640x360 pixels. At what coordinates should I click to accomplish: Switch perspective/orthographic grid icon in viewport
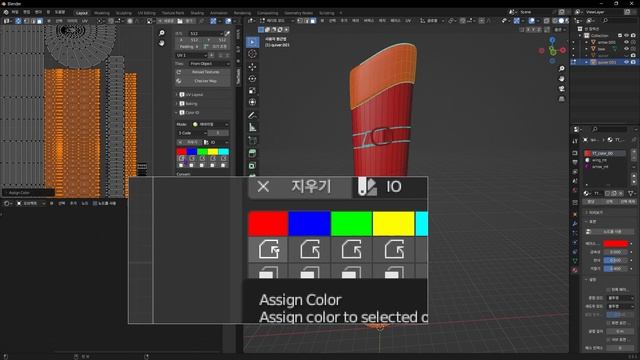click(562, 99)
